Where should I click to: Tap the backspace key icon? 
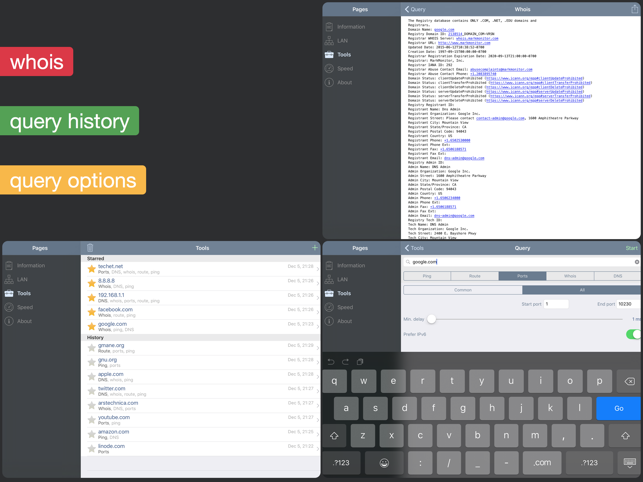click(x=629, y=381)
